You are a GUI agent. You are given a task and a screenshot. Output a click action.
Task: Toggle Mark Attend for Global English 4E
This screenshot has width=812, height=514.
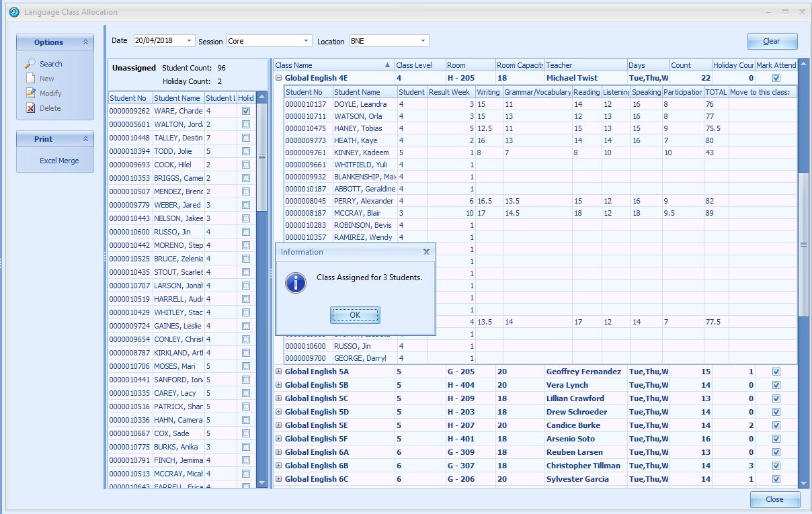776,78
